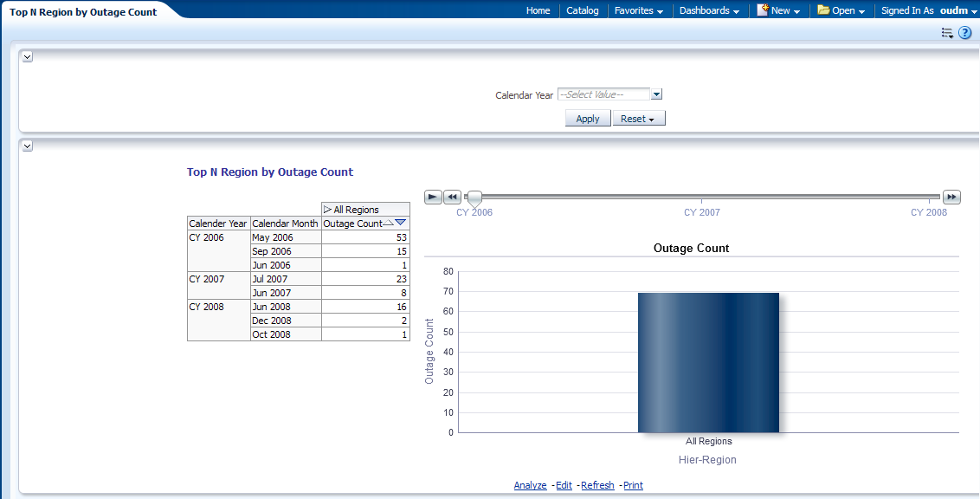Click the Outage Count chart title
Viewport: 980px width, 499px height.
pyautogui.click(x=691, y=248)
